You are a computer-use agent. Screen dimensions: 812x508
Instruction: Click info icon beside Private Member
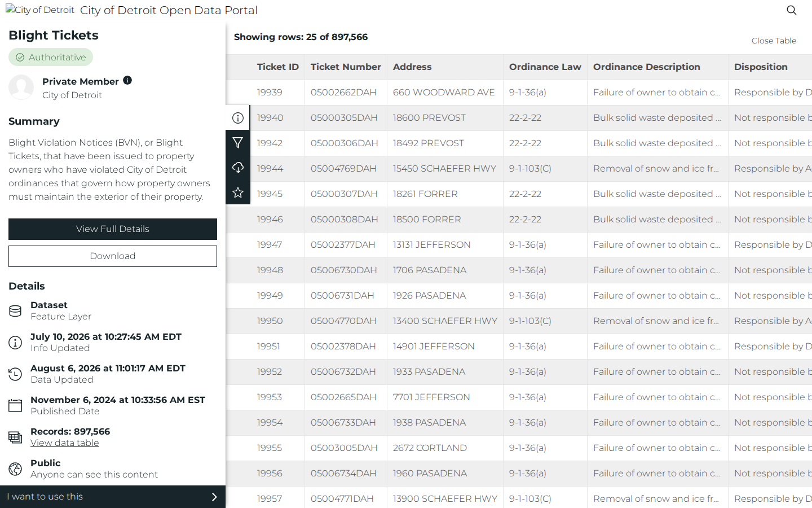pos(127,80)
